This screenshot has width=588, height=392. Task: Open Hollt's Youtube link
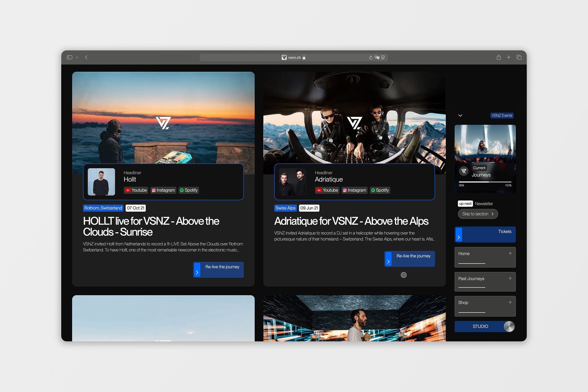(x=136, y=190)
